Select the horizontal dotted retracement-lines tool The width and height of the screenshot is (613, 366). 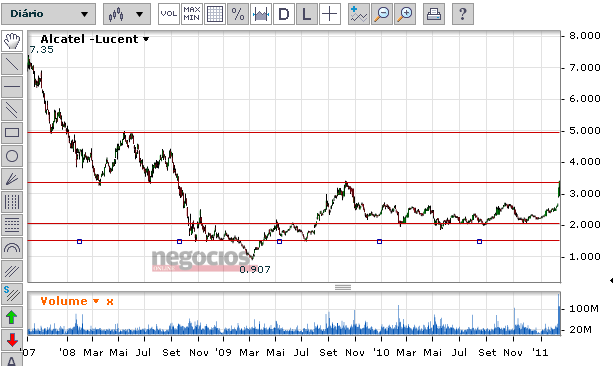(x=12, y=225)
